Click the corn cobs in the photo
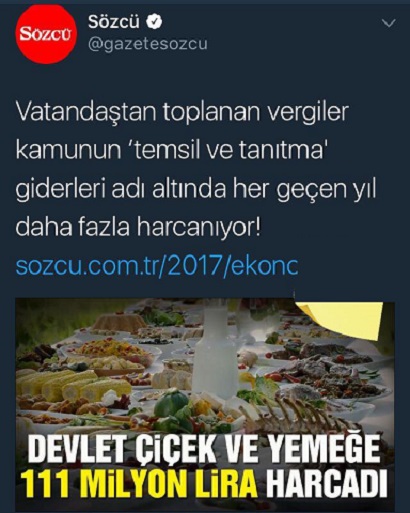 (x=73, y=385)
